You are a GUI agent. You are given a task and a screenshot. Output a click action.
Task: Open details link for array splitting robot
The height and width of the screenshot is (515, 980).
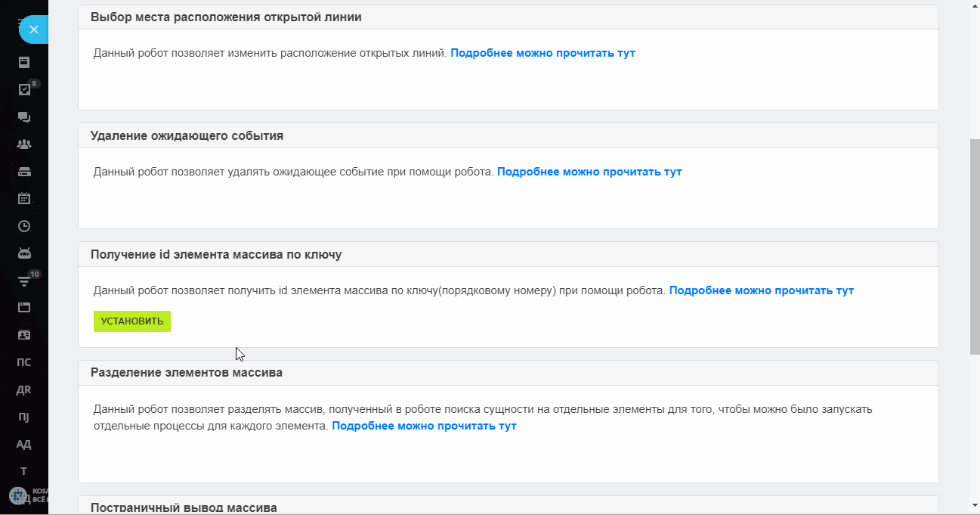[x=424, y=426]
